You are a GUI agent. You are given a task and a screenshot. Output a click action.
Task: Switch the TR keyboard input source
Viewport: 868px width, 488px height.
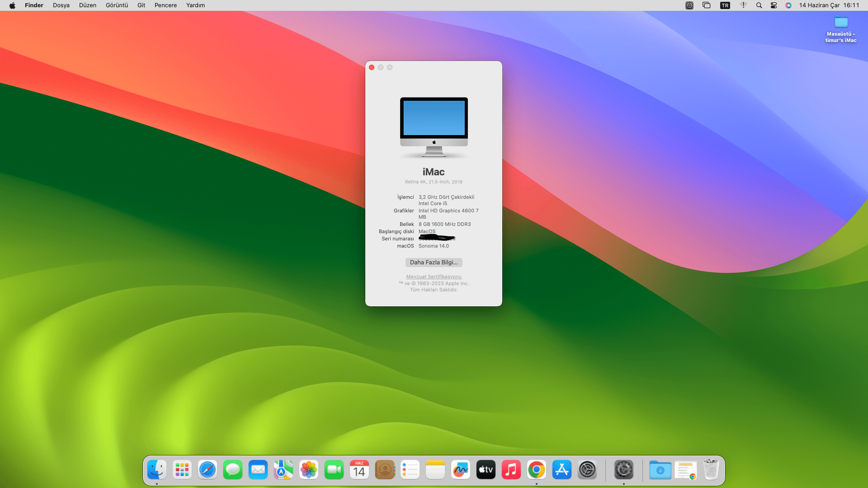tap(725, 5)
